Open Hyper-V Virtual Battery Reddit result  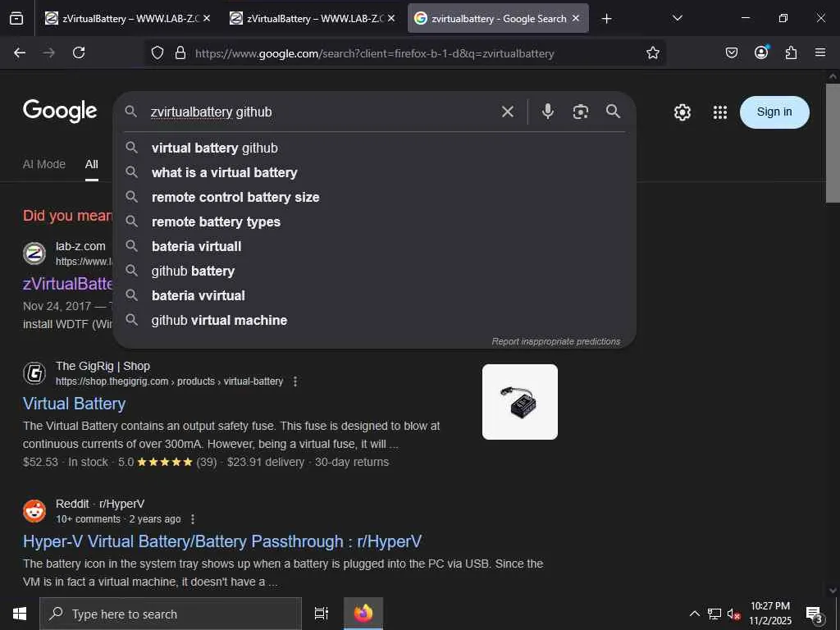click(221, 541)
